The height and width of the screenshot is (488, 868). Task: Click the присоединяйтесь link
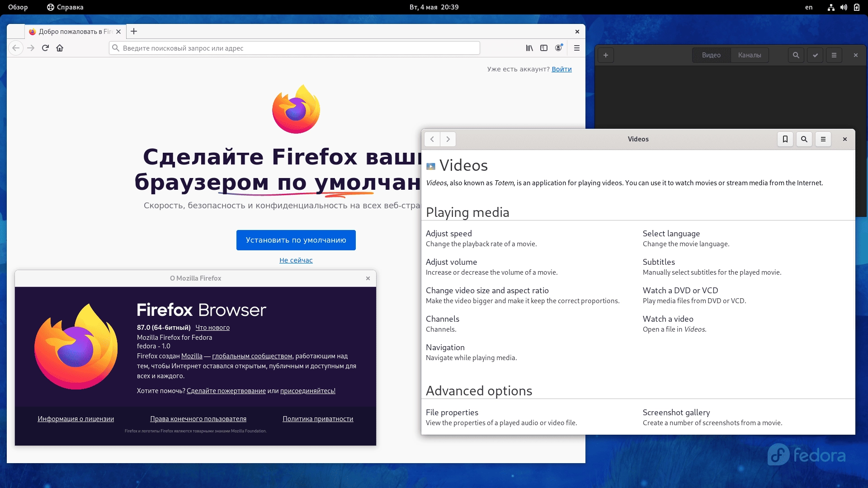(308, 391)
